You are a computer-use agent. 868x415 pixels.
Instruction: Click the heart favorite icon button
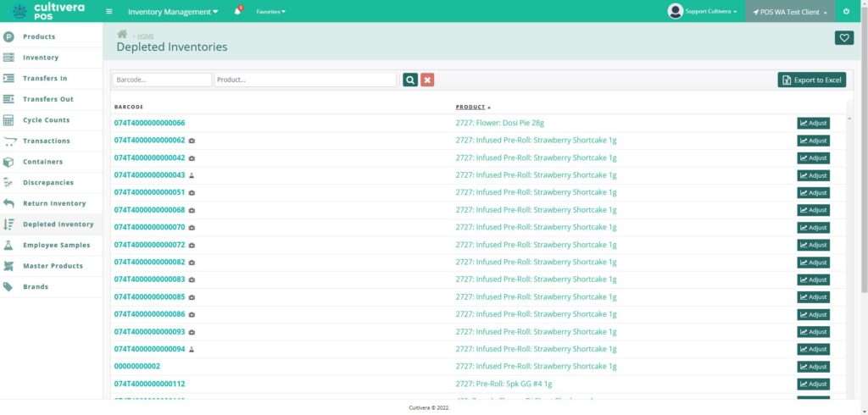pyautogui.click(x=843, y=37)
